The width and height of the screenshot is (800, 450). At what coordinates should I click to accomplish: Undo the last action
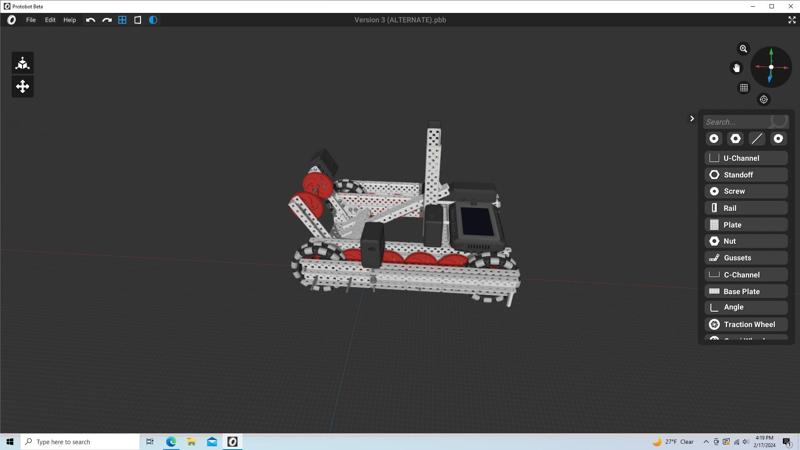click(x=90, y=20)
